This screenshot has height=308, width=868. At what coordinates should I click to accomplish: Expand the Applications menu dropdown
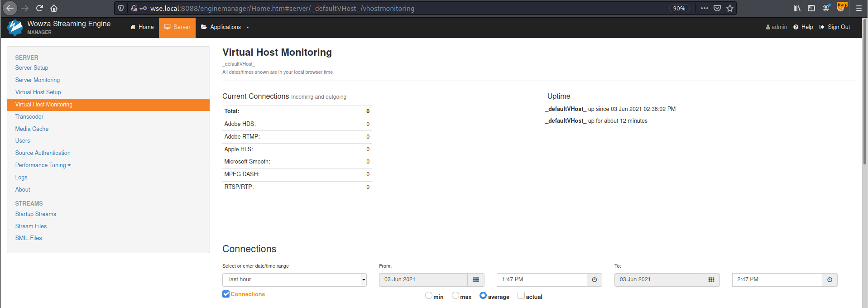(x=225, y=27)
